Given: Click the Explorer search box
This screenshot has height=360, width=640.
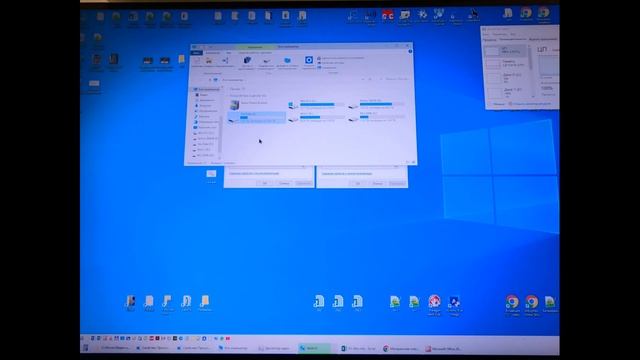Looking at the screenshot, I should (396, 79).
